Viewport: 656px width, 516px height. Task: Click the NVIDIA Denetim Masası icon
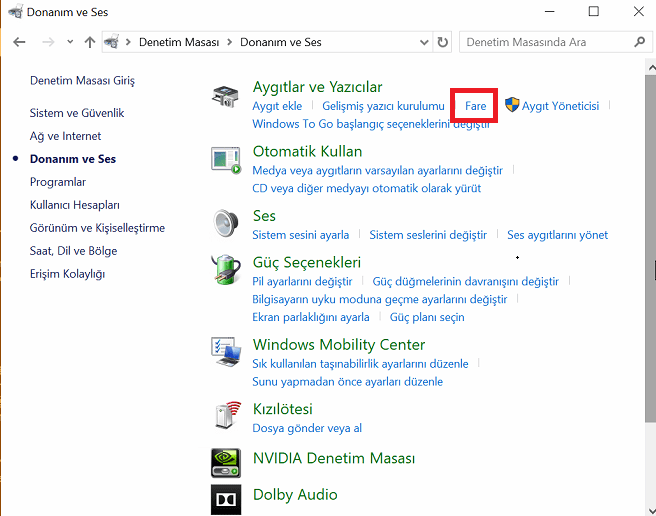click(x=226, y=463)
